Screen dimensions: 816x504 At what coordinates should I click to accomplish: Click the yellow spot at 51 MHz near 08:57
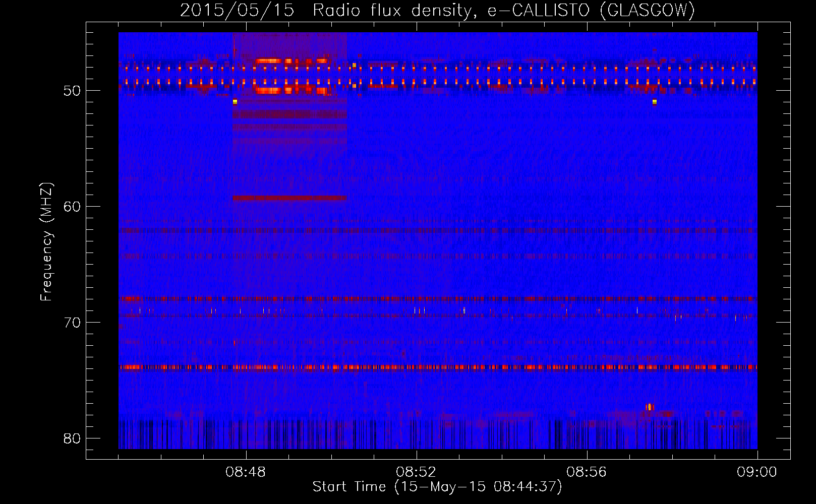654,102
